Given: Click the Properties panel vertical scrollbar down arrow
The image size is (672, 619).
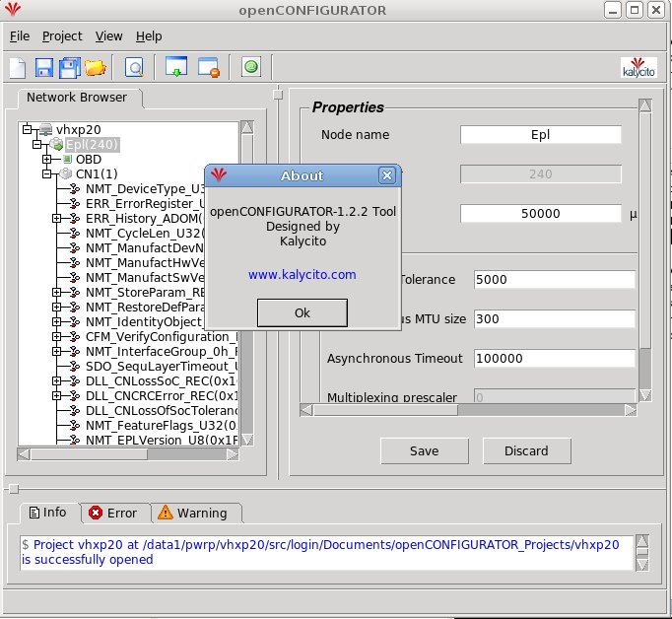Looking at the screenshot, I should [x=645, y=395].
